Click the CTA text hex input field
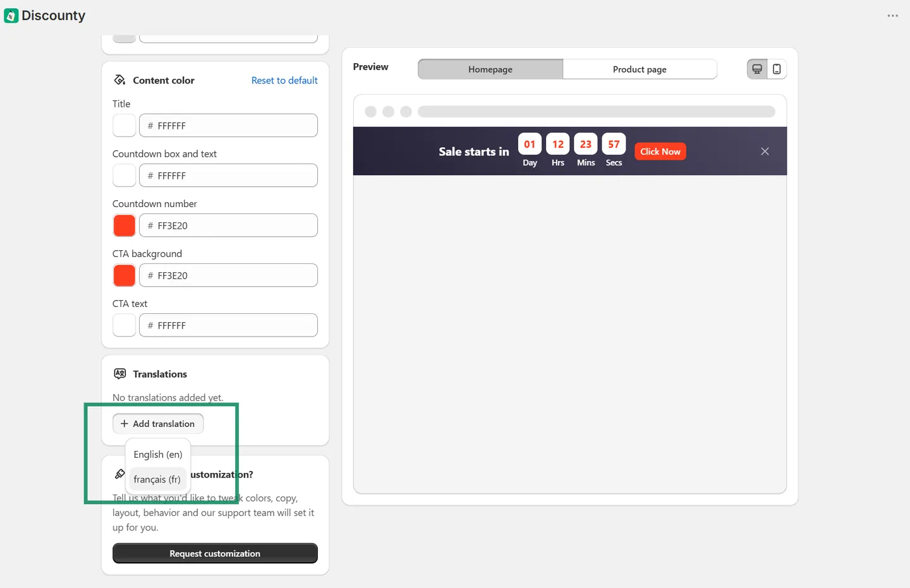 click(228, 325)
